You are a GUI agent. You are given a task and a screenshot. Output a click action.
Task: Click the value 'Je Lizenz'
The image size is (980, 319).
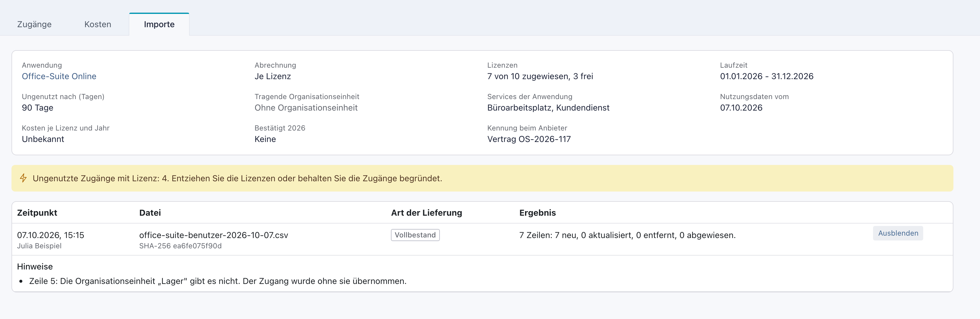(x=272, y=76)
